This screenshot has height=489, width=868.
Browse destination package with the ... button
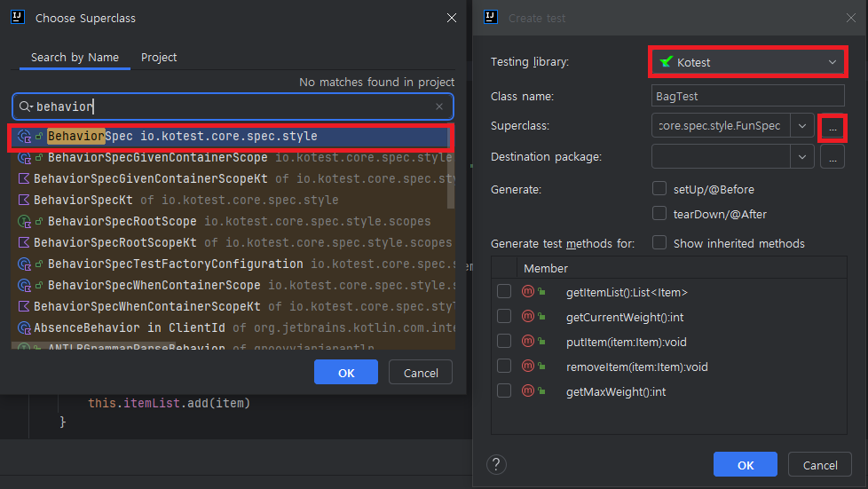(832, 157)
